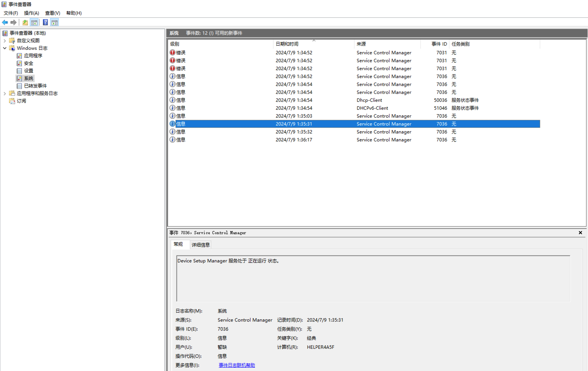Click the blue Help question mark icon

(x=45, y=22)
